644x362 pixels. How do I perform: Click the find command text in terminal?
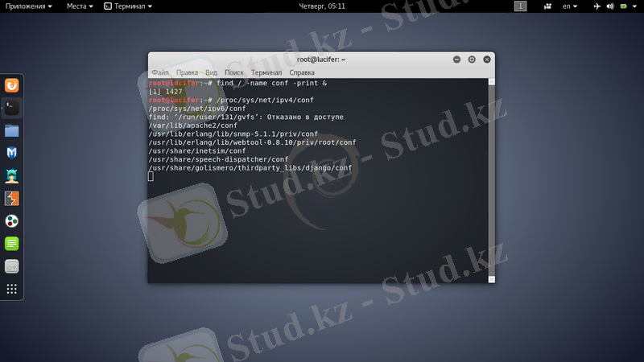tap(271, 84)
